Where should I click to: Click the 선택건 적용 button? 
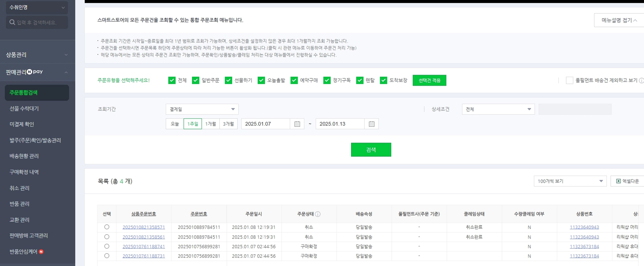point(429,80)
